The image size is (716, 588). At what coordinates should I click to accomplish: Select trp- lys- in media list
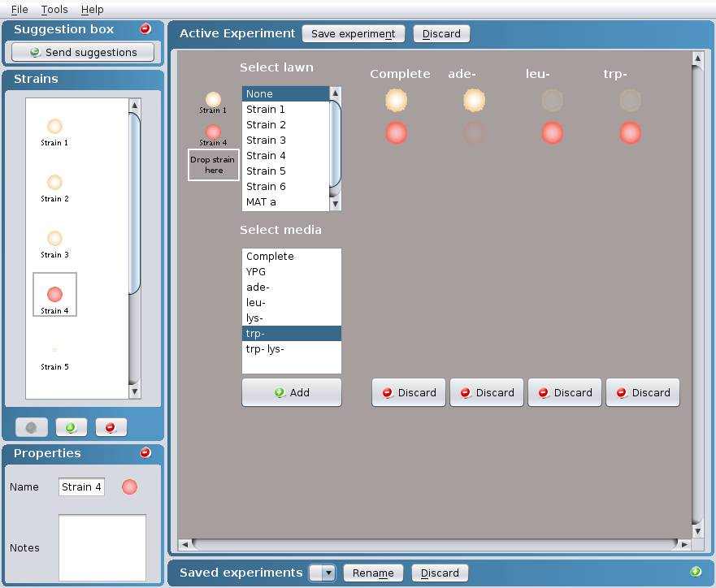[292, 349]
